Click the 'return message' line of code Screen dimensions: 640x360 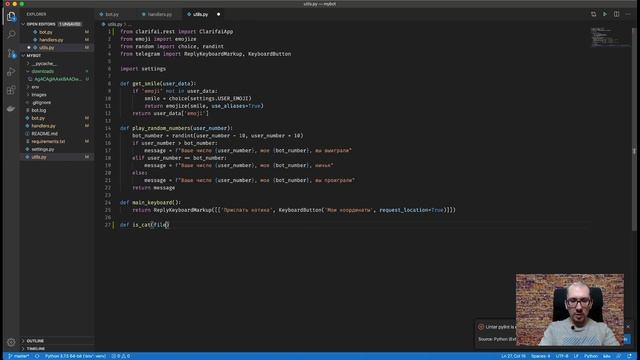[153, 188]
